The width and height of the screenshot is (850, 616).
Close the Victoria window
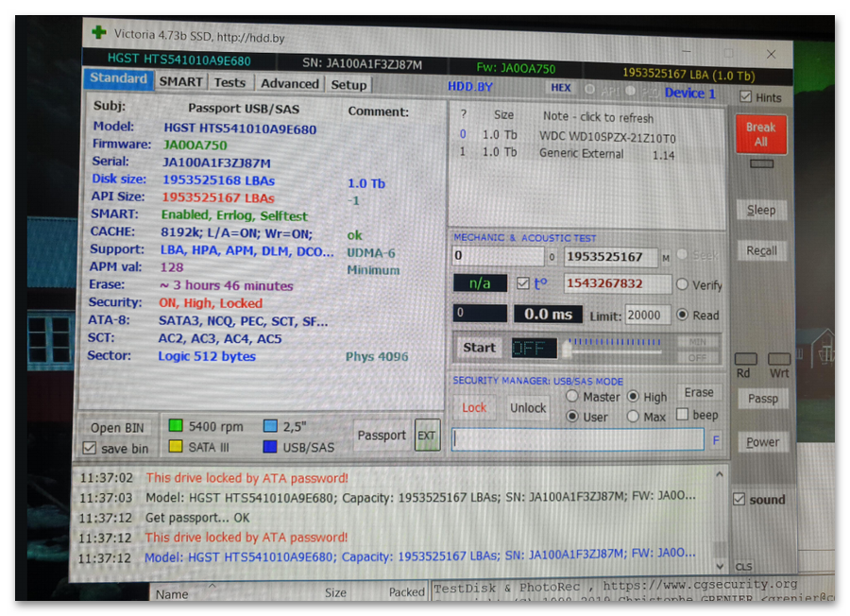pyautogui.click(x=771, y=54)
